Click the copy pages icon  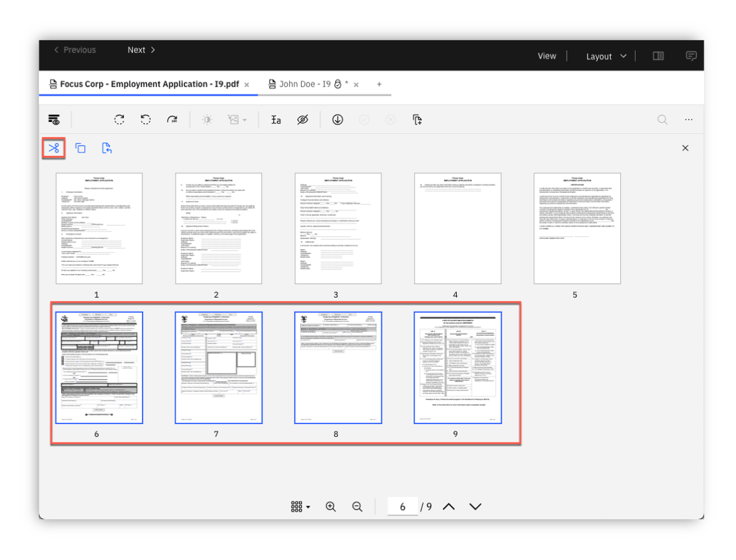[80, 148]
